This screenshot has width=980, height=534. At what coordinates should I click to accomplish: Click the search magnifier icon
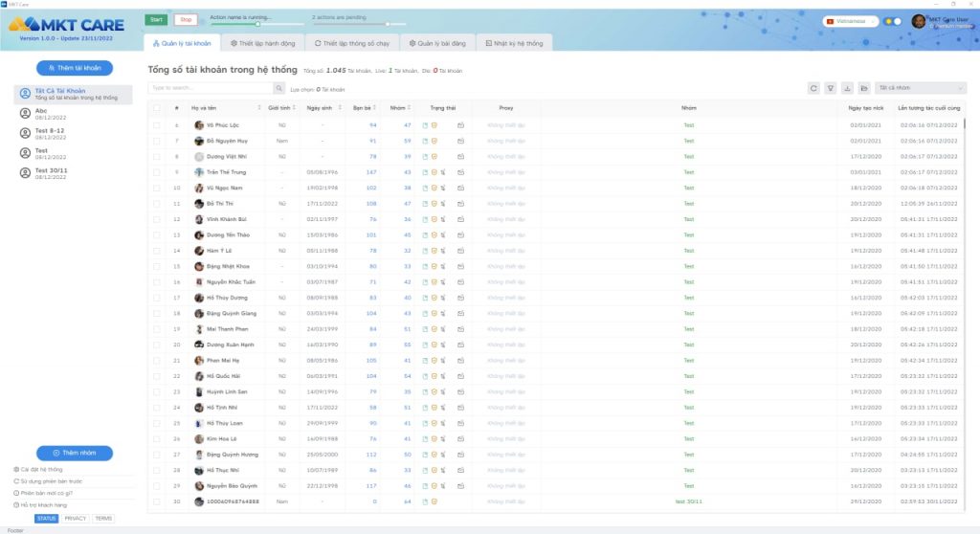click(278, 88)
